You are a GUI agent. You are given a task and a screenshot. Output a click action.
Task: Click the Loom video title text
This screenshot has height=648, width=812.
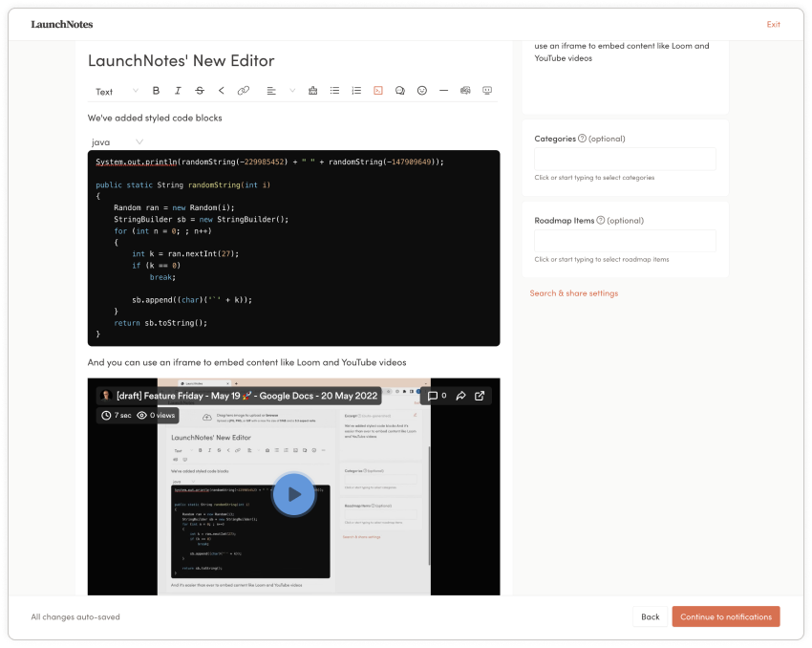pyautogui.click(x=247, y=396)
